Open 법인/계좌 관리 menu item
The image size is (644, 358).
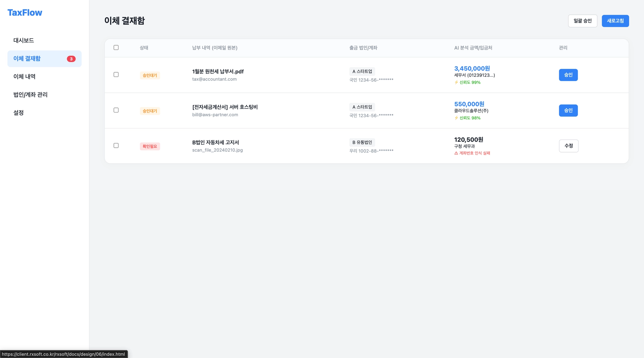pos(30,95)
